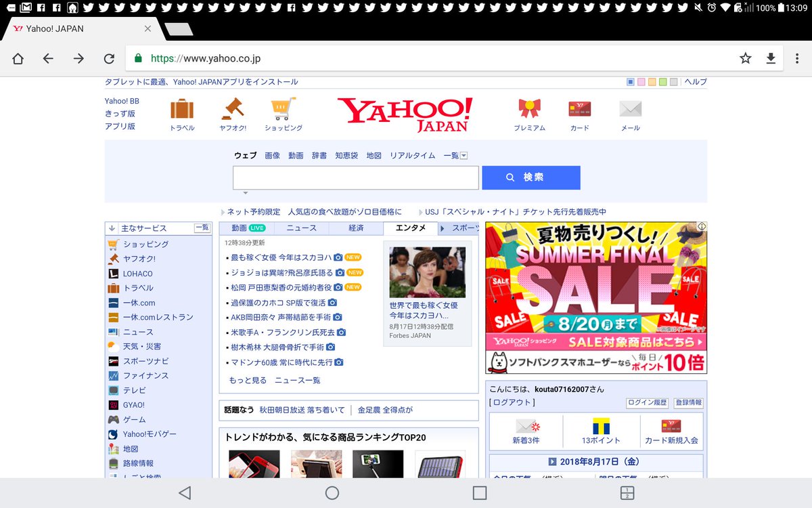Image resolution: width=812 pixels, height=508 pixels.
Task: Open headline マドンナ60歳 常に時代に先行
Action: pos(281,362)
